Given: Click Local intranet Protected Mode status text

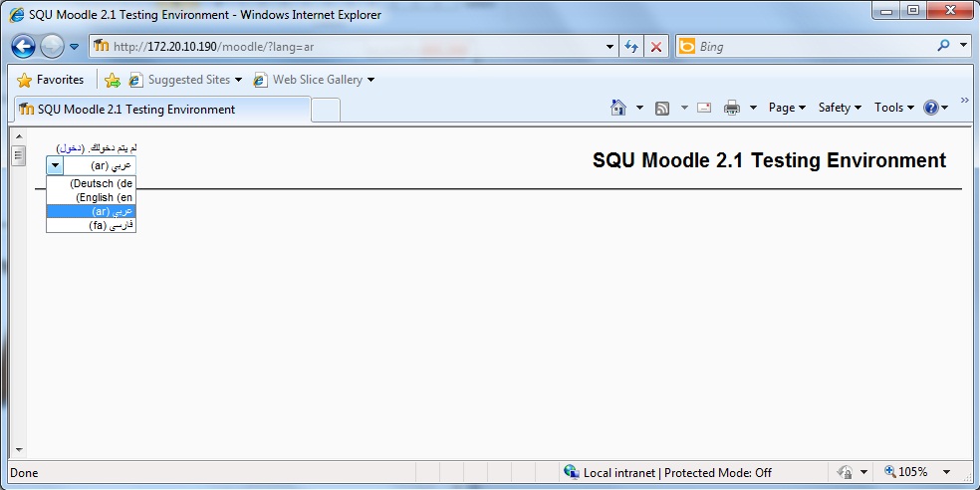Looking at the screenshot, I should coord(677,473).
